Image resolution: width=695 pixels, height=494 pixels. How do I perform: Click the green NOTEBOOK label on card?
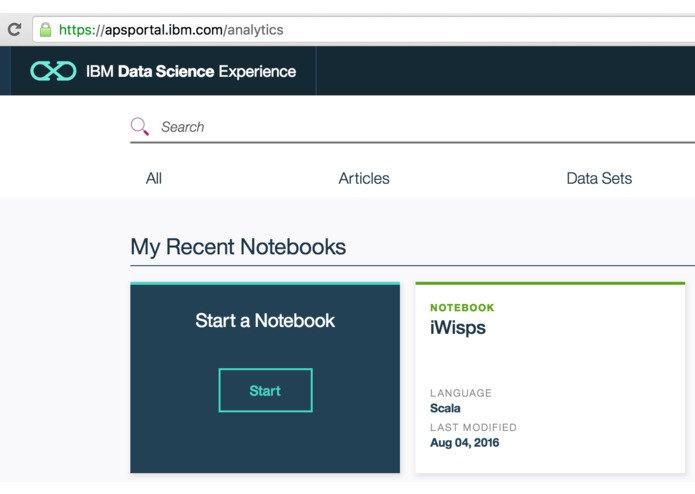tap(462, 307)
